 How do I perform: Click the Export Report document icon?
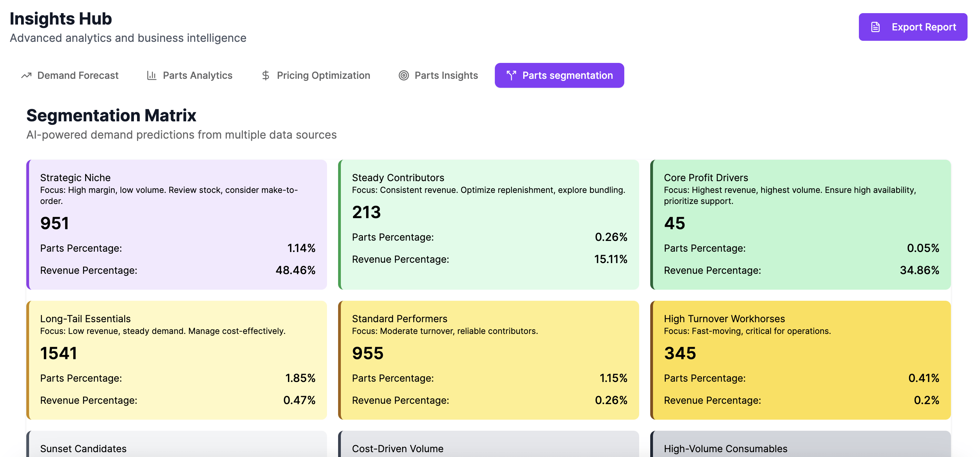[875, 27]
